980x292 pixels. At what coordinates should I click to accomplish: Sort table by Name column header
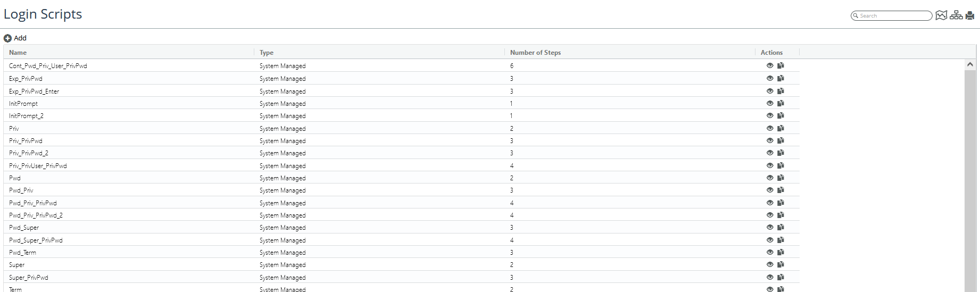point(18,53)
